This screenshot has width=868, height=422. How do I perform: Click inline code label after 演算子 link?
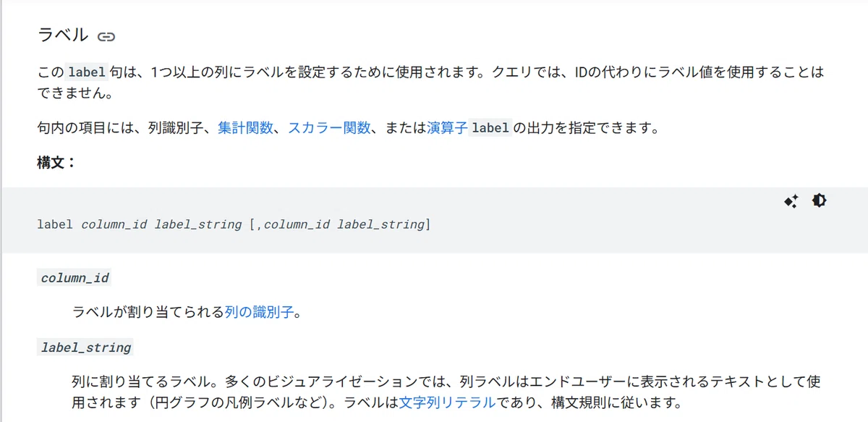(490, 128)
